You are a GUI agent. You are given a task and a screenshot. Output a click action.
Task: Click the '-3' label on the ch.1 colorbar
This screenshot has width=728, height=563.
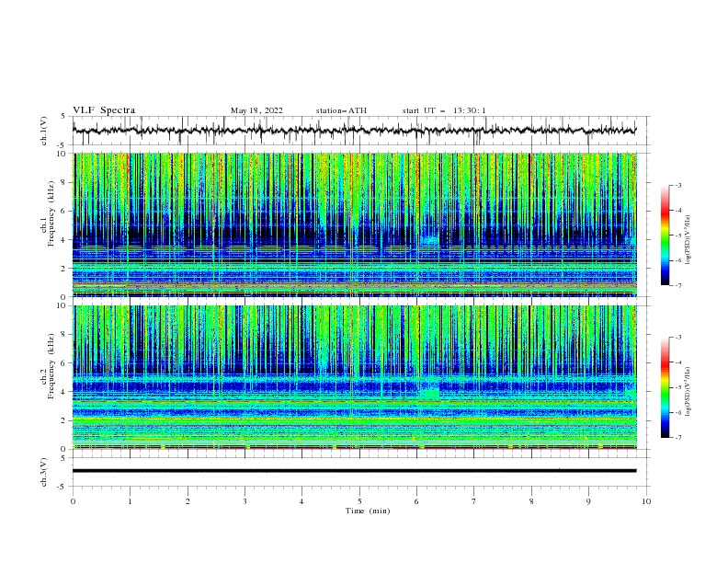click(677, 185)
